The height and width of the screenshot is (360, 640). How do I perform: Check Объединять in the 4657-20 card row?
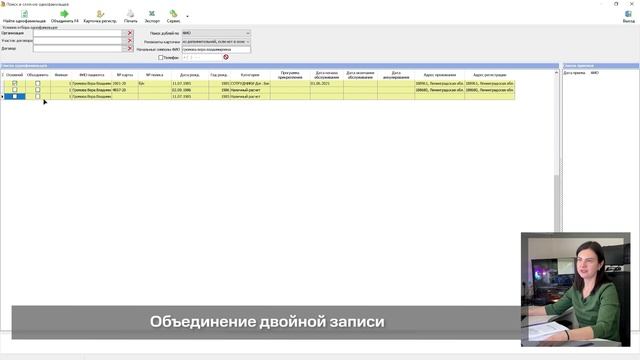click(x=38, y=90)
